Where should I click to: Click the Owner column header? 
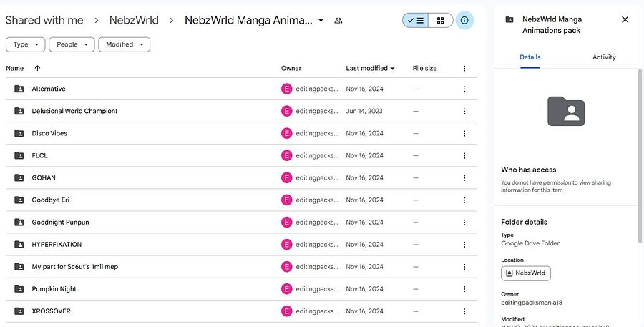[x=291, y=68]
